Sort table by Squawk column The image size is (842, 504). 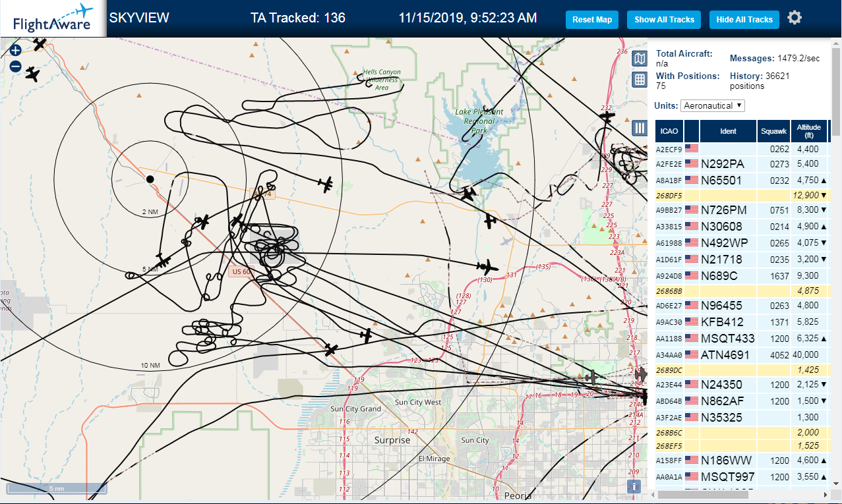(773, 130)
